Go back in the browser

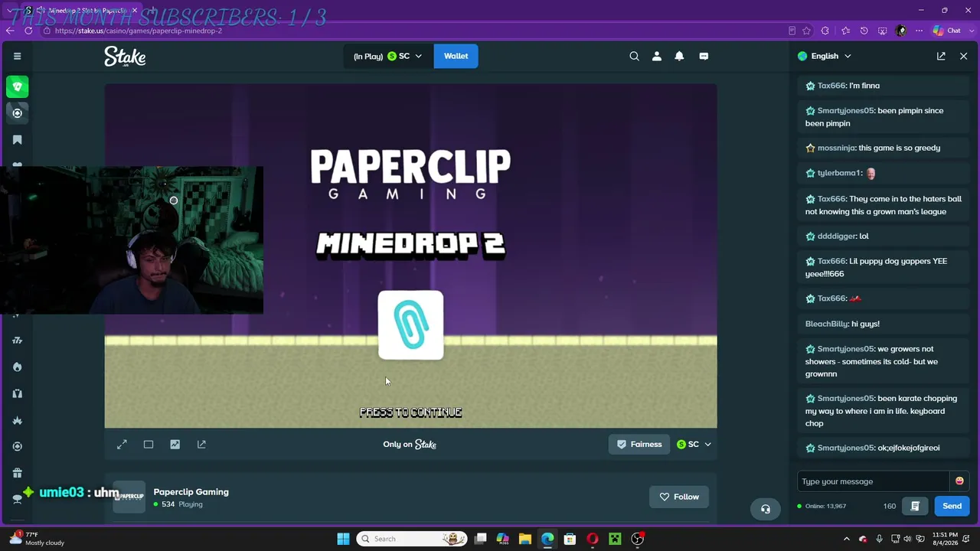[9, 31]
